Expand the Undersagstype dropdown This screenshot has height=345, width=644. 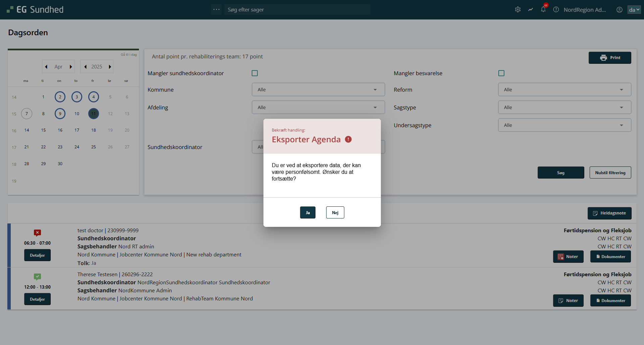pos(564,125)
